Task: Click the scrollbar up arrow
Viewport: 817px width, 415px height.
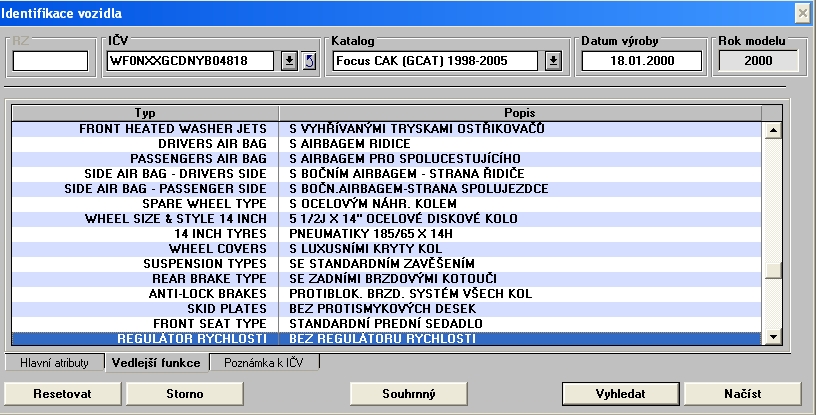Action: click(x=771, y=129)
